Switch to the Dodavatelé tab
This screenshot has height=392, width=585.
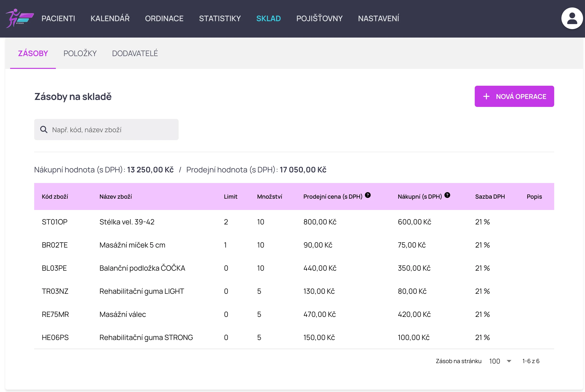point(135,53)
